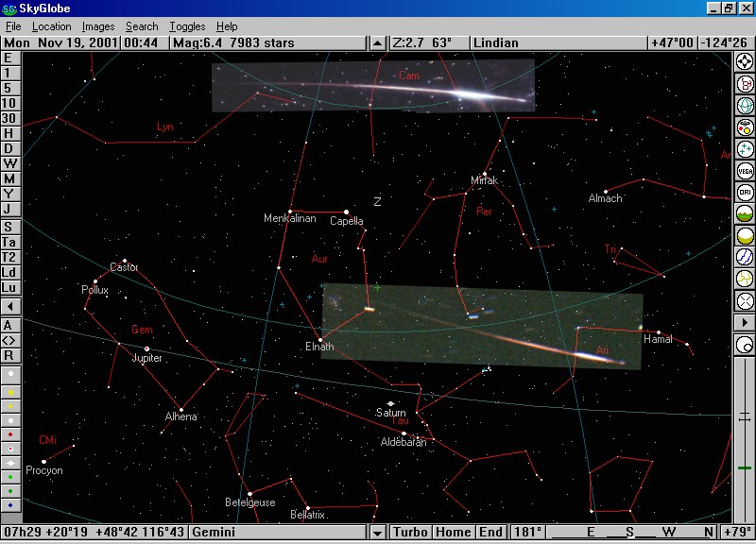This screenshot has height=544, width=756.
Task: Toggle the R button on left toolbar
Action: tap(9, 355)
